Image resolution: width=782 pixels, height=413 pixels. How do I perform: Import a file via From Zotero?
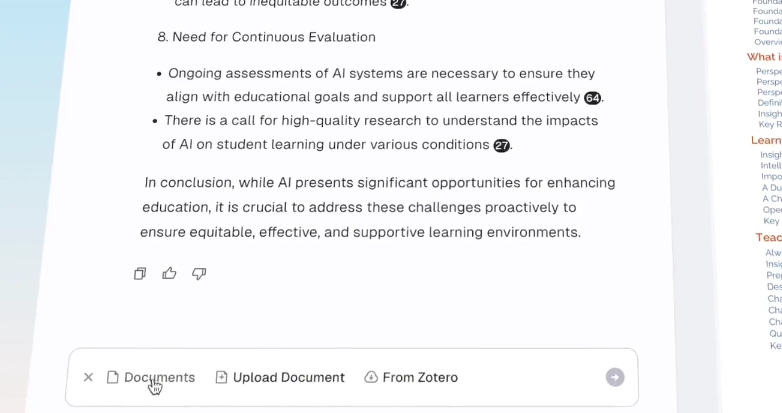click(x=411, y=377)
